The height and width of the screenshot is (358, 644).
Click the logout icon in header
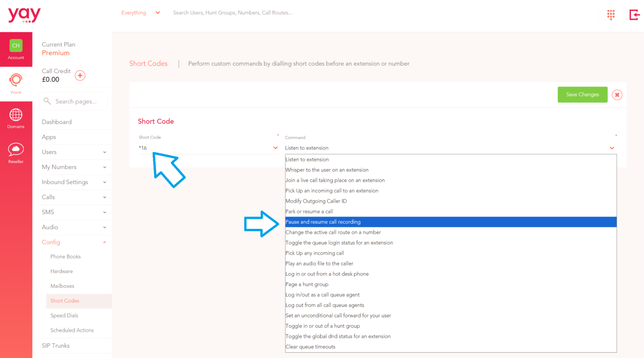pyautogui.click(x=634, y=15)
